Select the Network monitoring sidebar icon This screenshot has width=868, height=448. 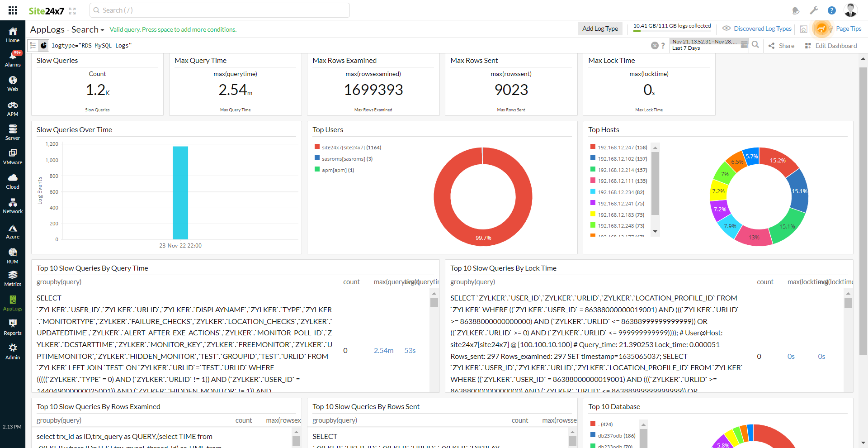pyautogui.click(x=12, y=205)
